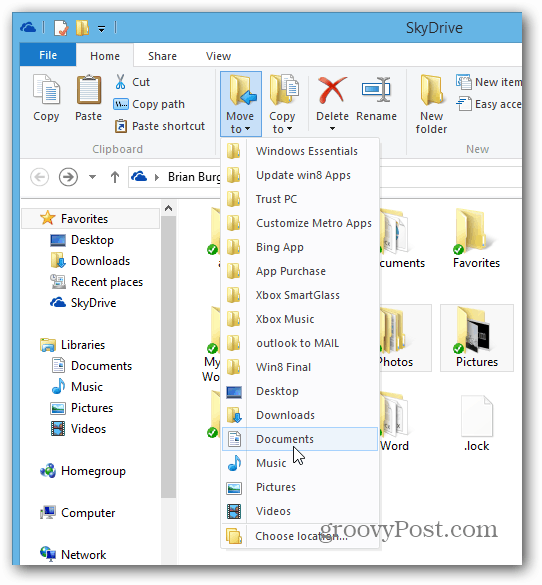Viewport: 542px width, 585px height.
Task: Click the Paste clipboard icon
Action: click(89, 90)
